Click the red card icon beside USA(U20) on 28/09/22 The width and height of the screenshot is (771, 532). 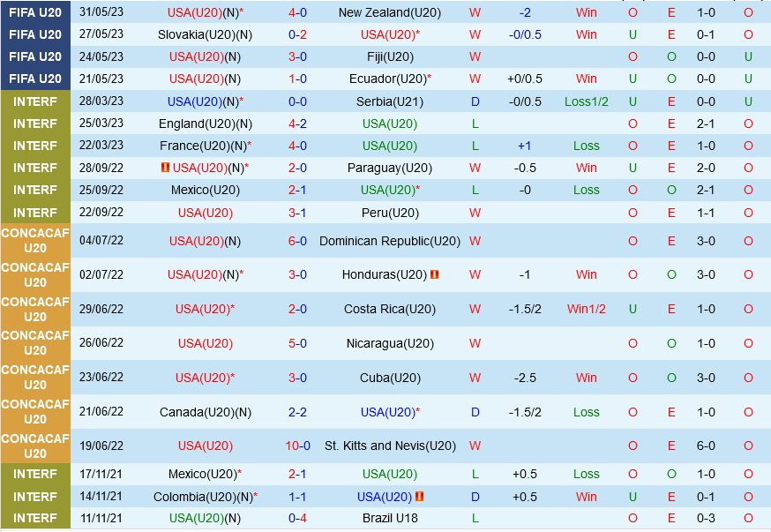[165, 168]
